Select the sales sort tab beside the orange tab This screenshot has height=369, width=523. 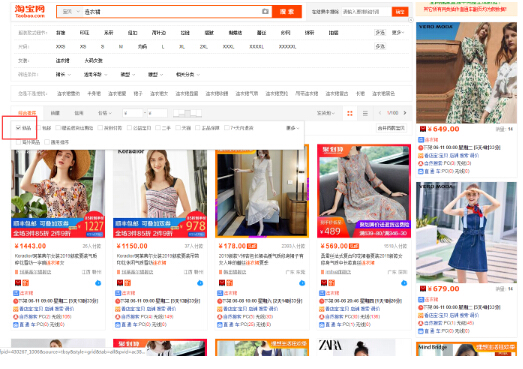click(x=55, y=113)
